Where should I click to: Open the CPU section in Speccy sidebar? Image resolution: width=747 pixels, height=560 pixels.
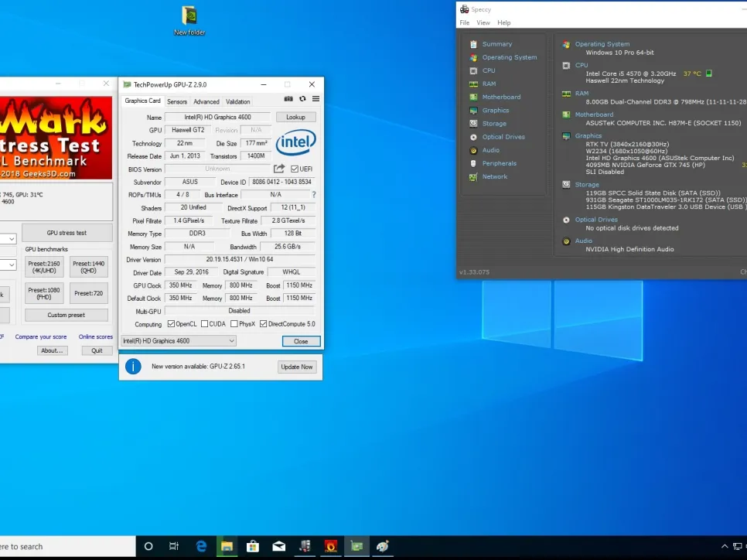pos(489,70)
